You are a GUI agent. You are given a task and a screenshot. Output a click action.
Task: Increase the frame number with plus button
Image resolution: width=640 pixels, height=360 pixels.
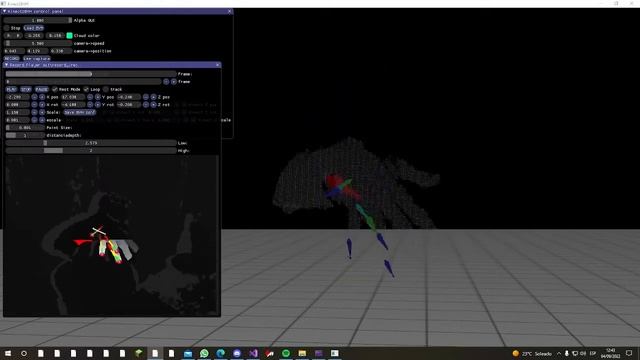click(174, 82)
